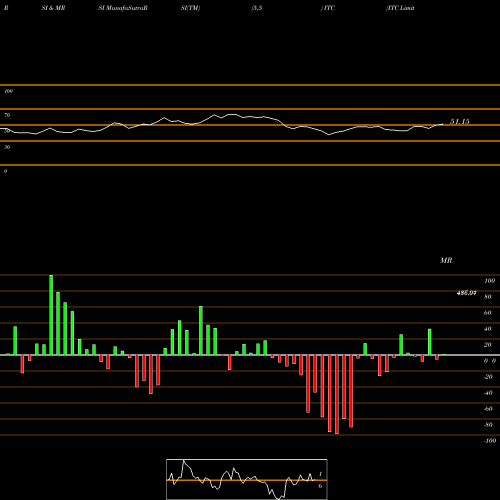Viewport: 500px width, 500px height.
Task: Click the -60 label on MR axis
Action: click(x=488, y=409)
